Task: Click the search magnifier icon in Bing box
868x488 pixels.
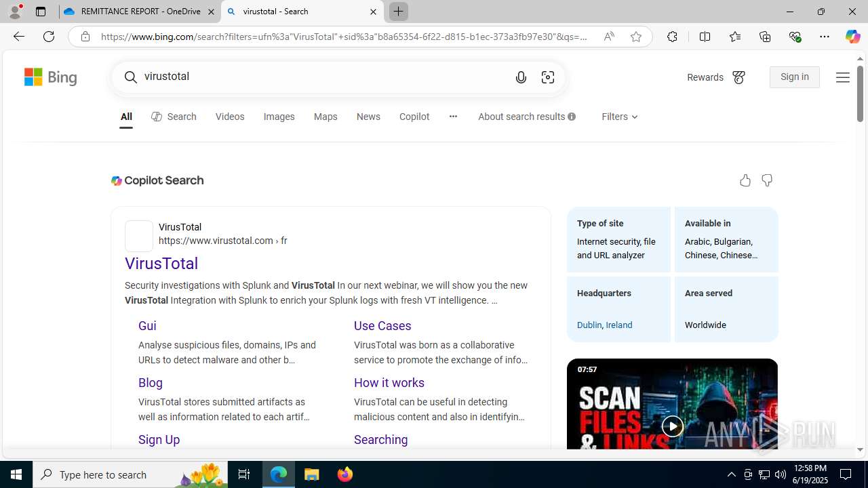Action: (x=131, y=77)
